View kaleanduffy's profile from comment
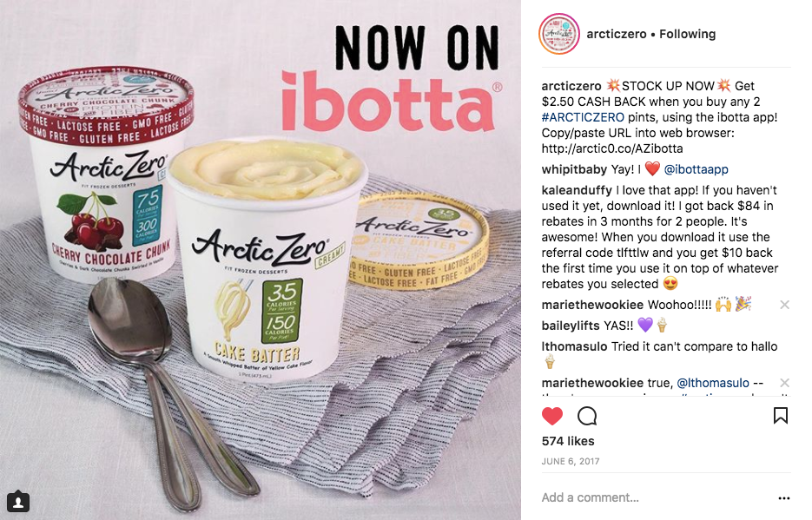This screenshot has width=812, height=520. pos(577,190)
